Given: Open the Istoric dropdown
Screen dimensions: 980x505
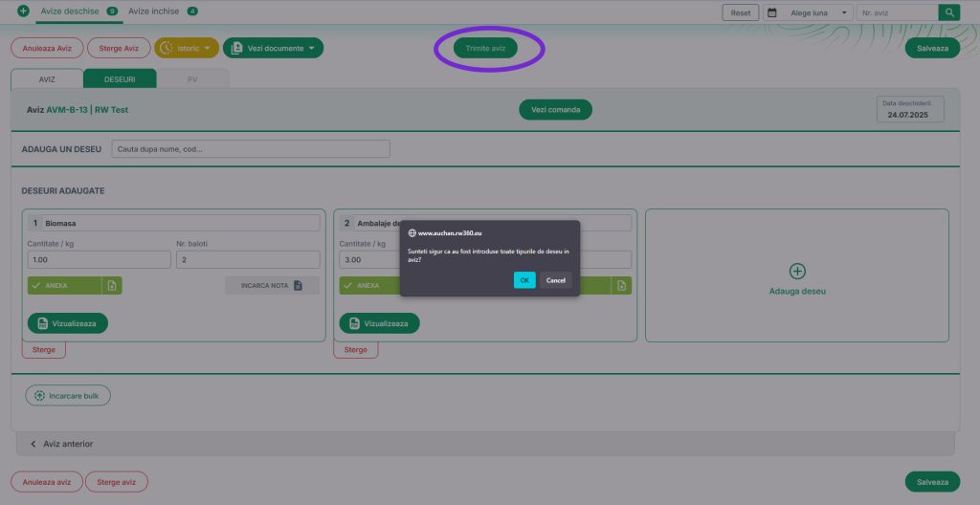Looking at the screenshot, I should pyautogui.click(x=187, y=48).
